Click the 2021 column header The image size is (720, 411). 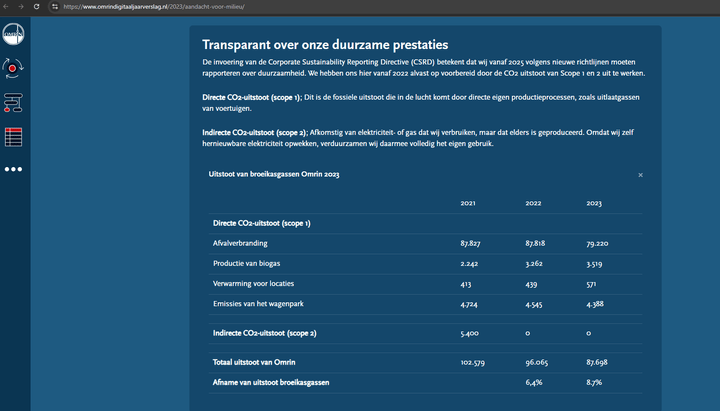point(468,203)
